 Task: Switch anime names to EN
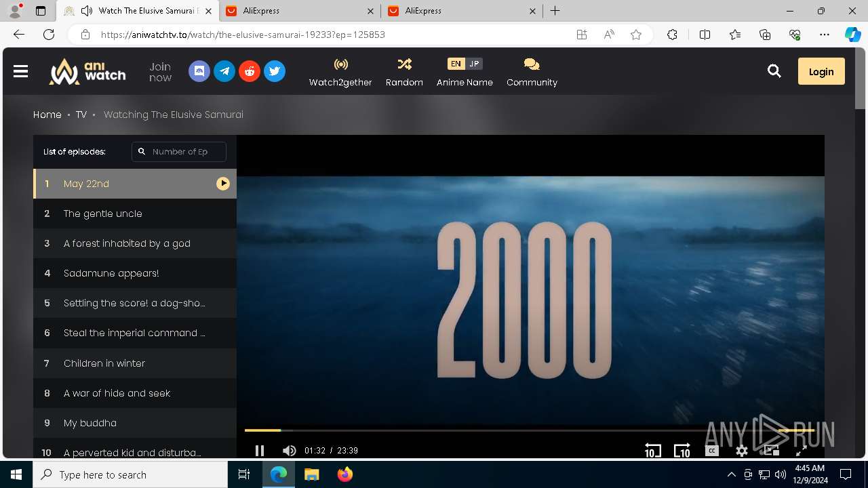click(x=456, y=64)
